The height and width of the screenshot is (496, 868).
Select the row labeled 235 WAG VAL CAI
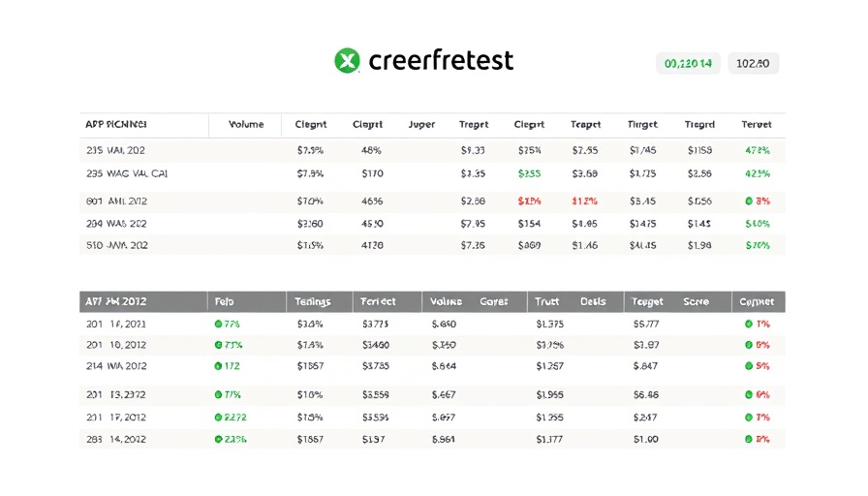432,173
